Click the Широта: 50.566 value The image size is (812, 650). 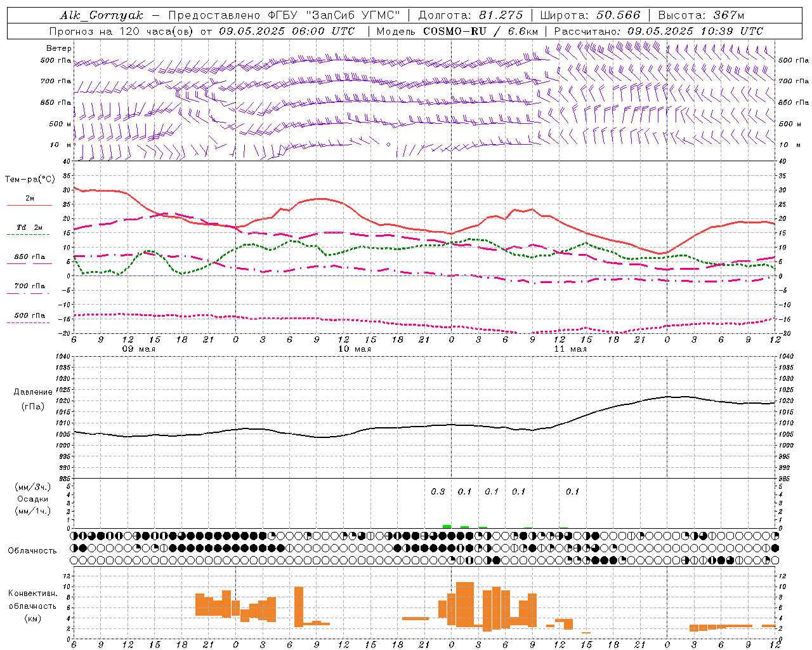click(590, 15)
